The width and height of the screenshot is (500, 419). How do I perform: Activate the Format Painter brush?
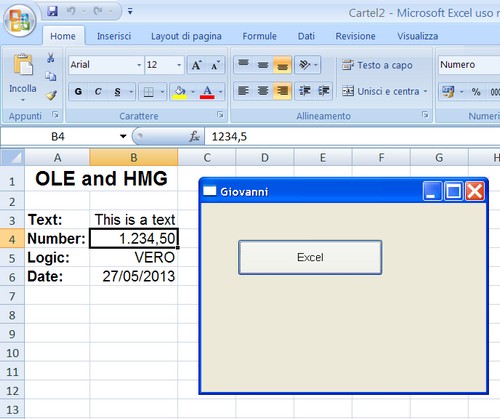pyautogui.click(x=51, y=95)
